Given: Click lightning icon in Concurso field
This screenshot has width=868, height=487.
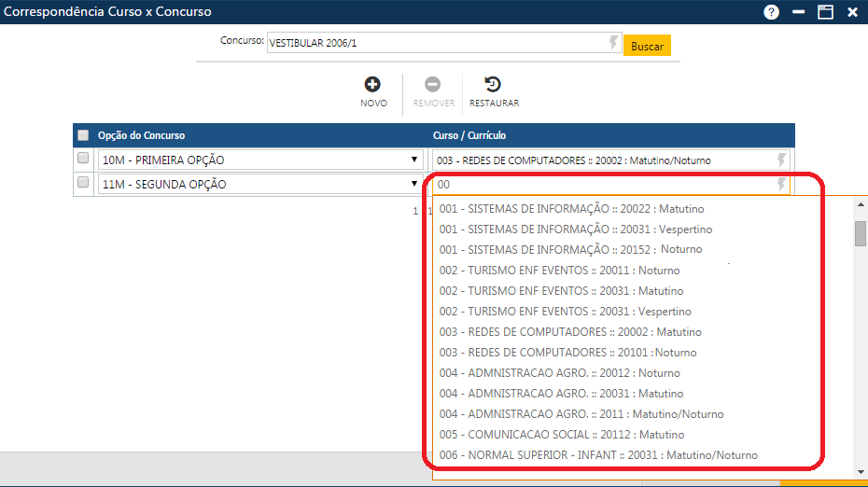Looking at the screenshot, I should (x=613, y=43).
